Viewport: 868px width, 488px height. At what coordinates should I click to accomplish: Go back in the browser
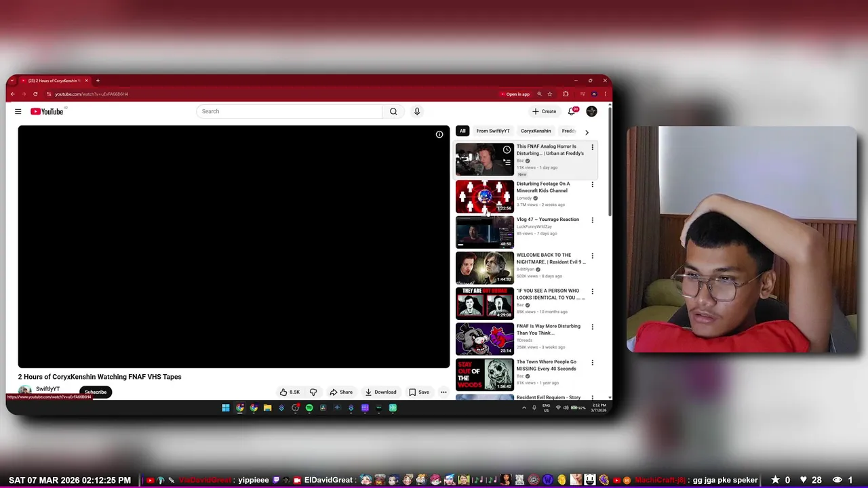(x=12, y=94)
